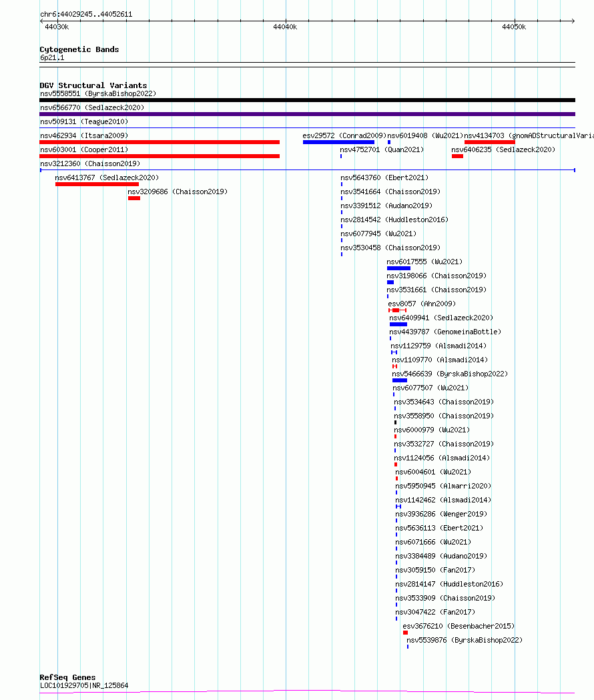Open nsv1142462 (Alsmadi2014) variant
The width and height of the screenshot is (594, 700).
tap(443, 500)
